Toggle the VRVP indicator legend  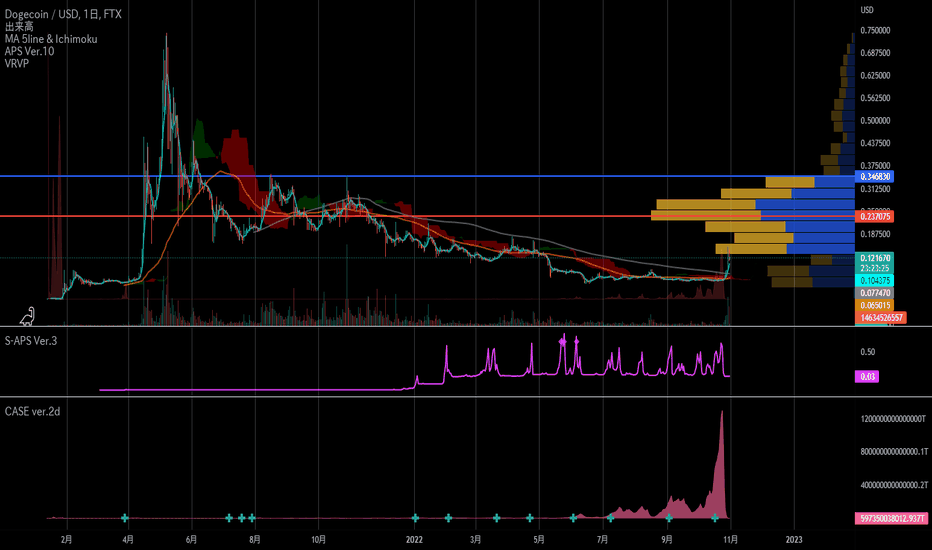coord(16,65)
